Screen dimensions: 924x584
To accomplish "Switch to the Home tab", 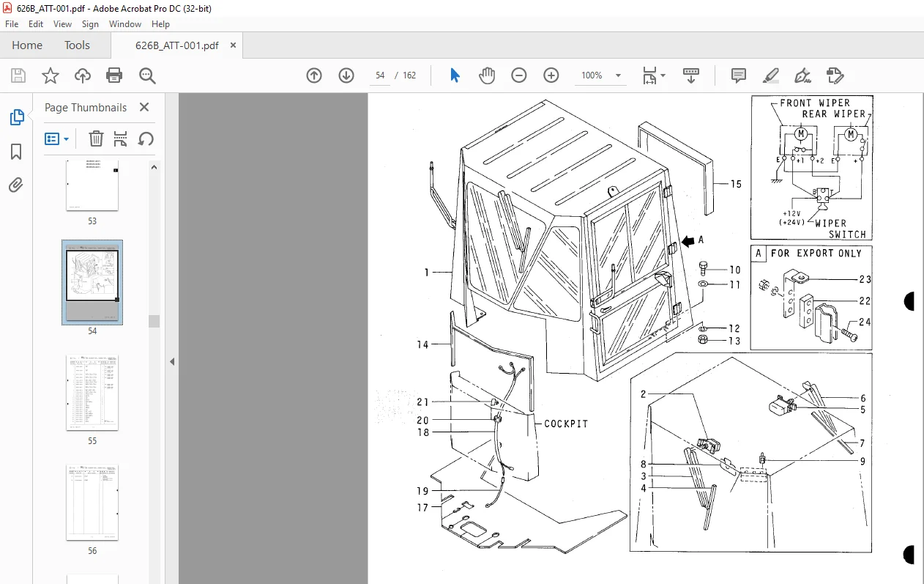I will tap(27, 45).
